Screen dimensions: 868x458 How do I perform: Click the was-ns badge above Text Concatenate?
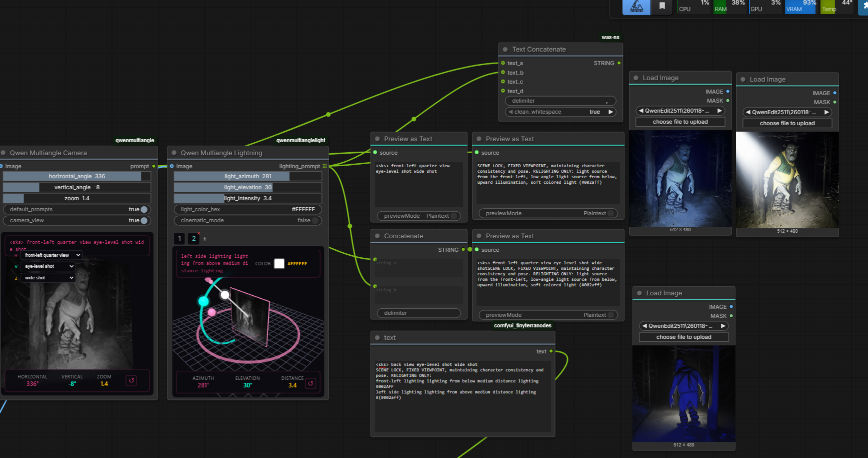(x=610, y=37)
